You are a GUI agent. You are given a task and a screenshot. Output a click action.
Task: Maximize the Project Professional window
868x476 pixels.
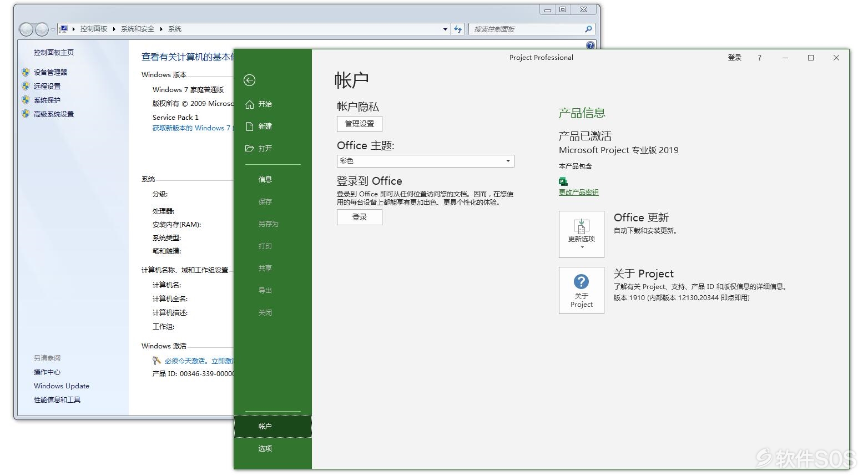(x=811, y=58)
